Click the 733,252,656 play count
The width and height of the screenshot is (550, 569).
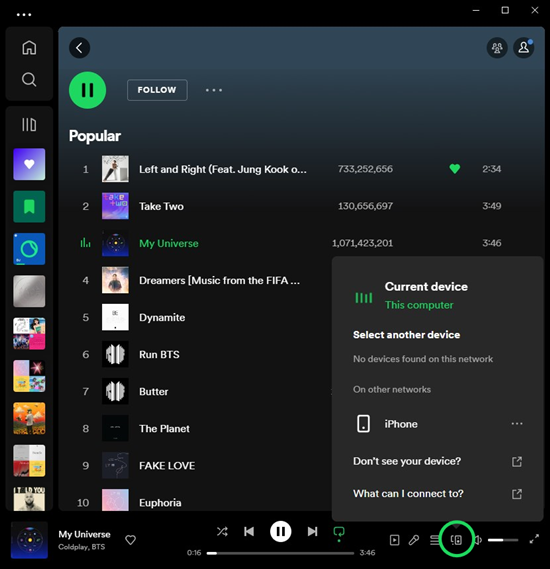[365, 169]
